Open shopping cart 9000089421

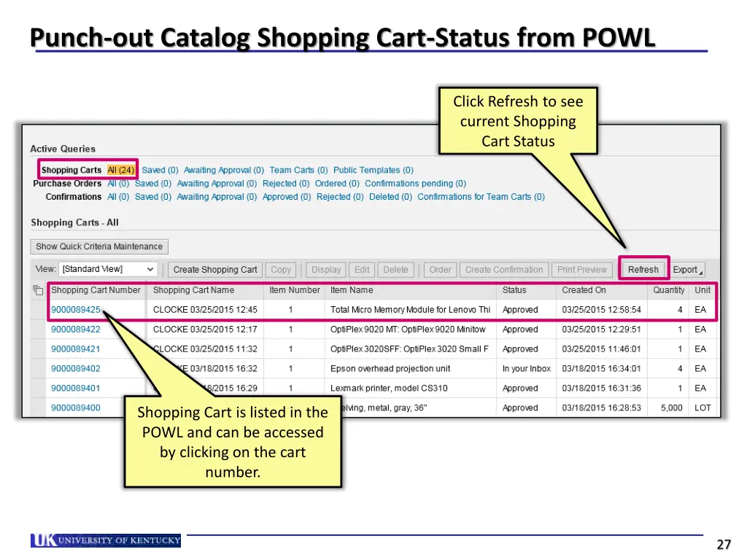point(76,349)
